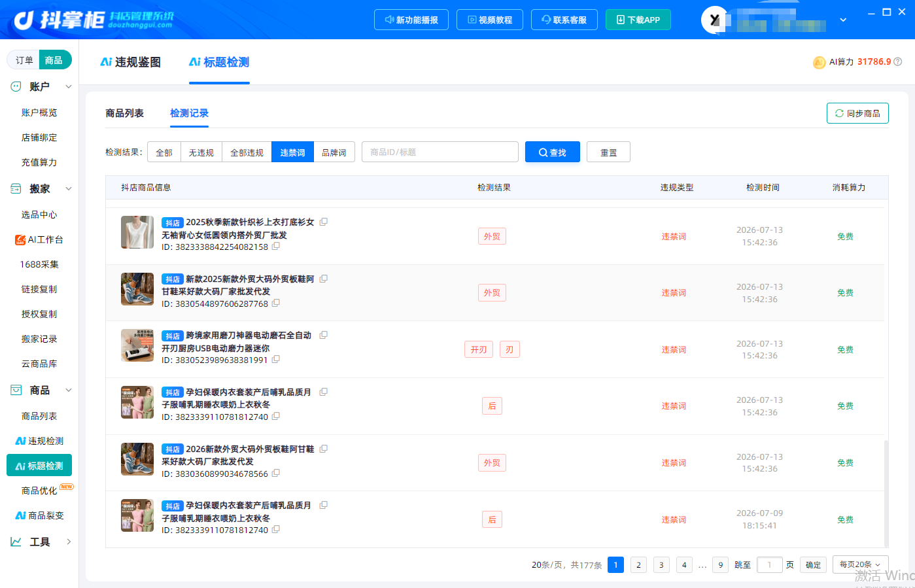The width and height of the screenshot is (915, 588).
Task: Click the 账户 section face icon
Action: coord(16,86)
